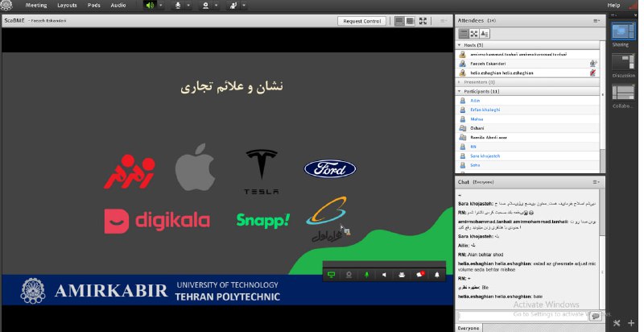Select the fit-to-pod screen view icon
Viewport: 644px width, 332px height.
point(399,21)
